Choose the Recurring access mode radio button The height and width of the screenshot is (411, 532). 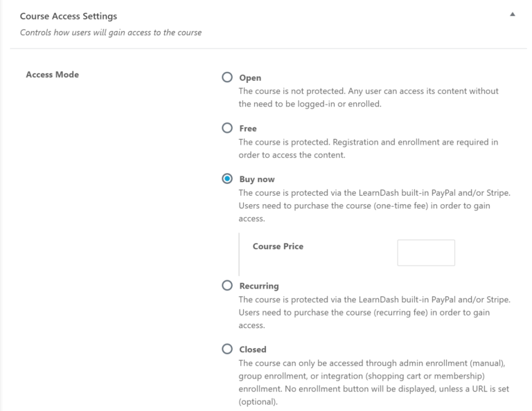227,285
